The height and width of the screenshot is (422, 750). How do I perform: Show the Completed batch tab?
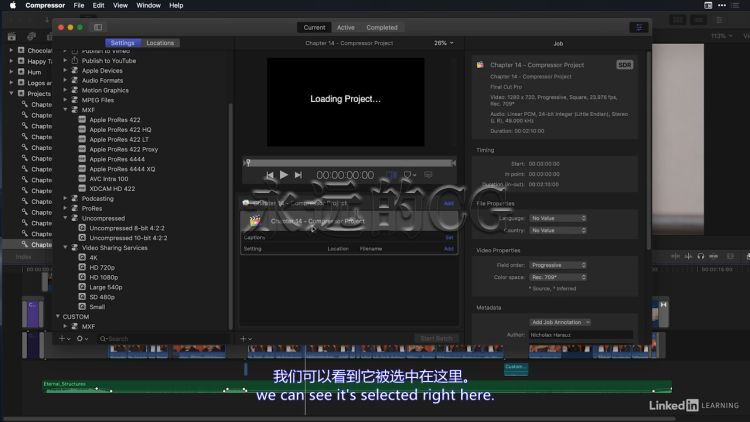point(382,27)
